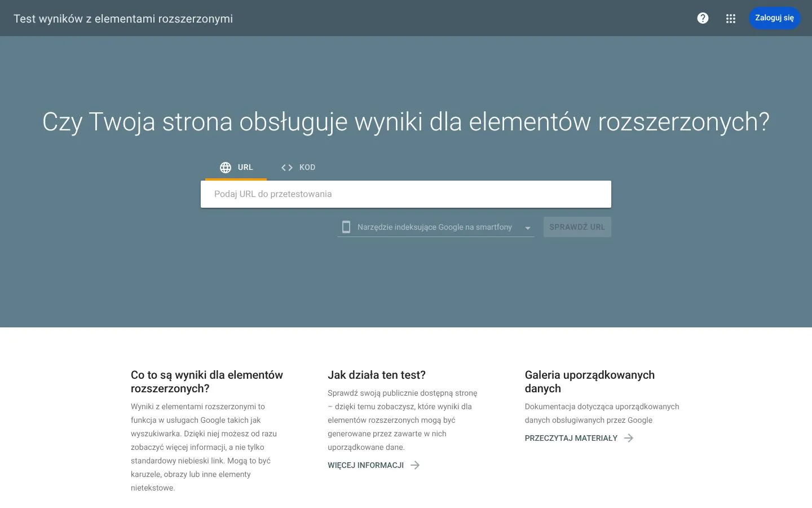The height and width of the screenshot is (508, 812).
Task: Select the URL tab
Action: pyautogui.click(x=236, y=168)
